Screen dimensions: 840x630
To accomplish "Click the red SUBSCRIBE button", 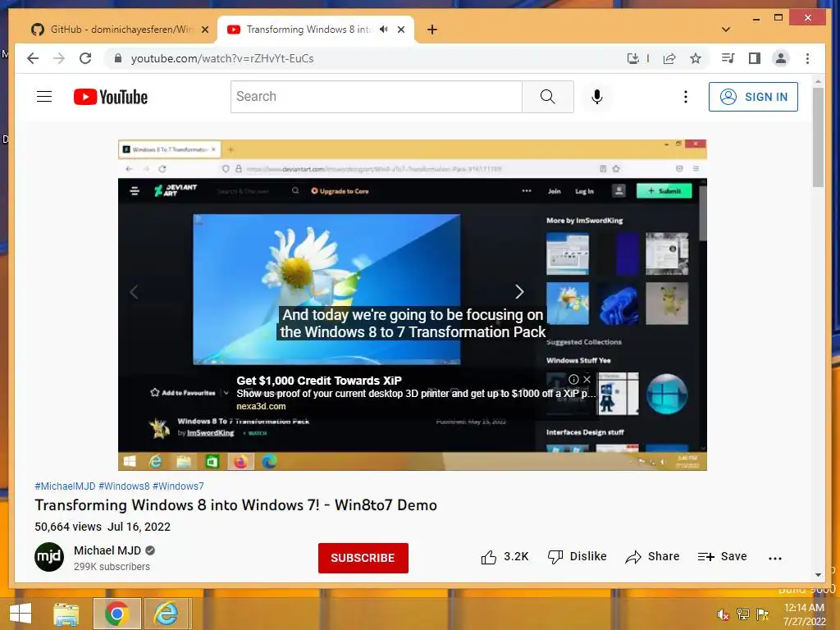I will tap(363, 558).
